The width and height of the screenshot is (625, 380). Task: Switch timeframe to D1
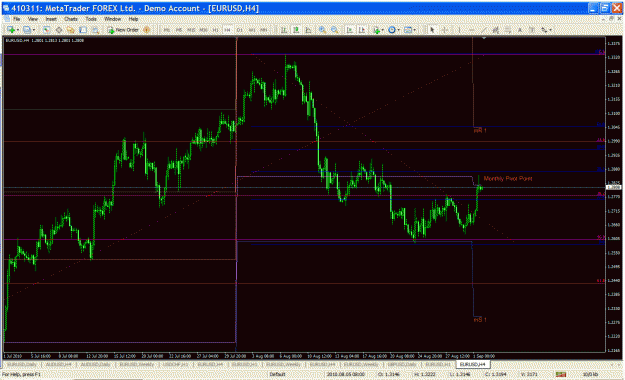click(240, 30)
